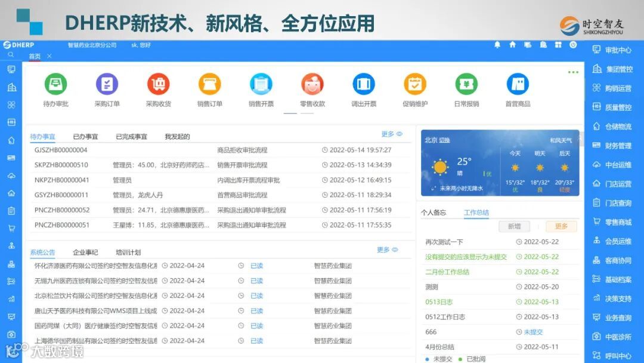The image size is (644, 363).
Task: Select the 系统公告 tab
Action: 42,253
